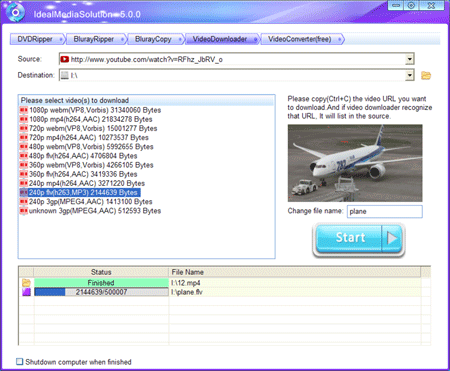Screen dimensions: 450x371
Task: Click the File Name column header
Action: [295, 272]
